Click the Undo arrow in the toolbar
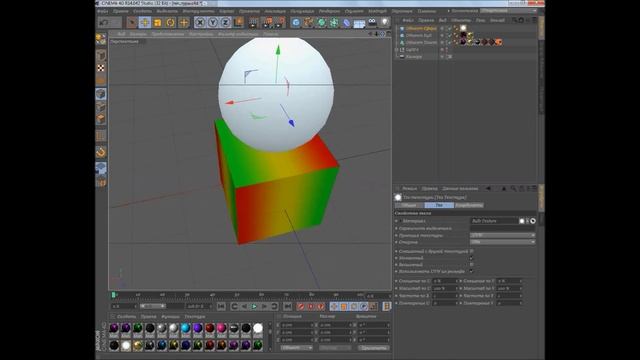This screenshot has height=360, width=640. tap(104, 22)
